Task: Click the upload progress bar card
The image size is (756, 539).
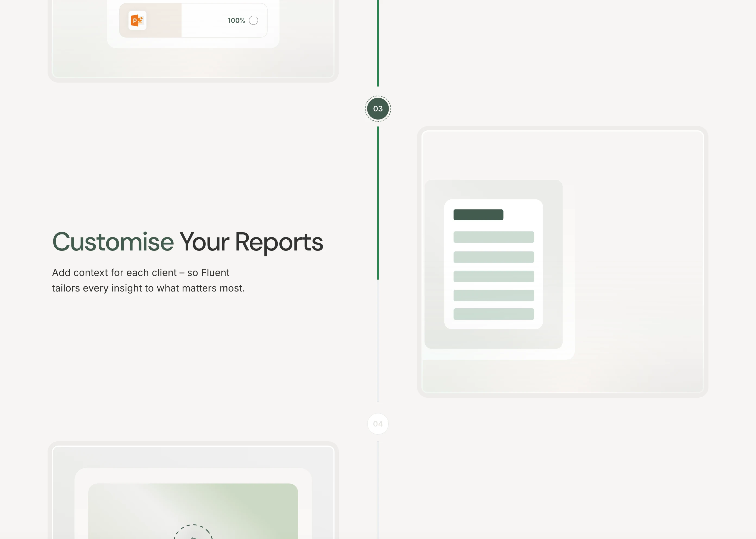Action: click(x=193, y=21)
